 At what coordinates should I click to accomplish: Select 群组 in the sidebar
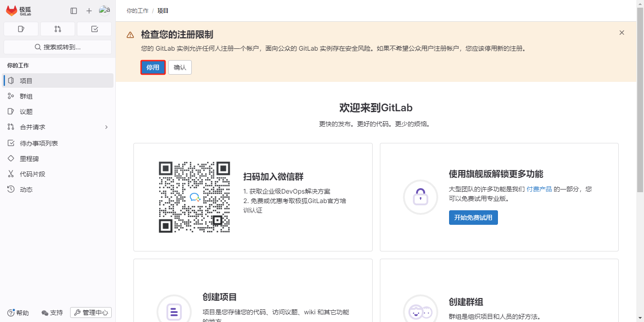26,96
